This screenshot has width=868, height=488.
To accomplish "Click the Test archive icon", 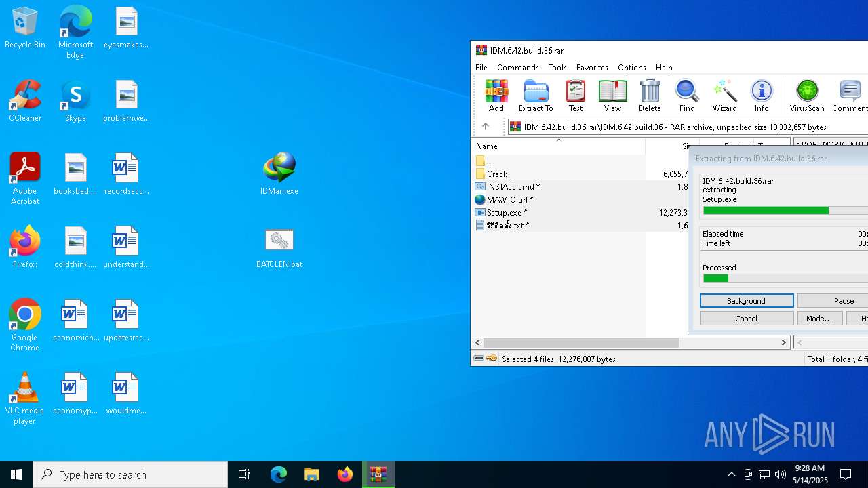I will click(576, 96).
